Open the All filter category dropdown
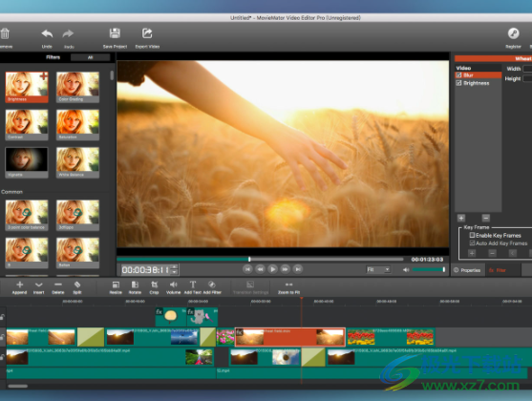The height and width of the screenshot is (401, 532). pos(90,57)
